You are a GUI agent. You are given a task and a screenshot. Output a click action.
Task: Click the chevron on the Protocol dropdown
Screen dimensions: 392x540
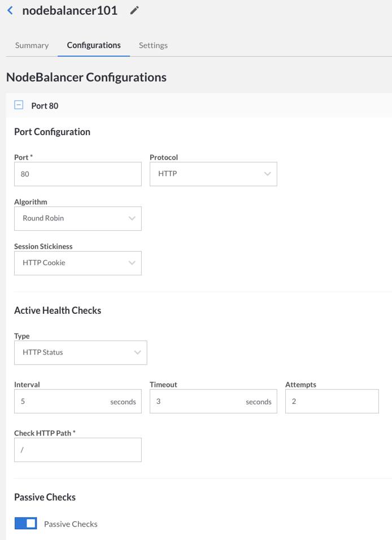coord(266,172)
